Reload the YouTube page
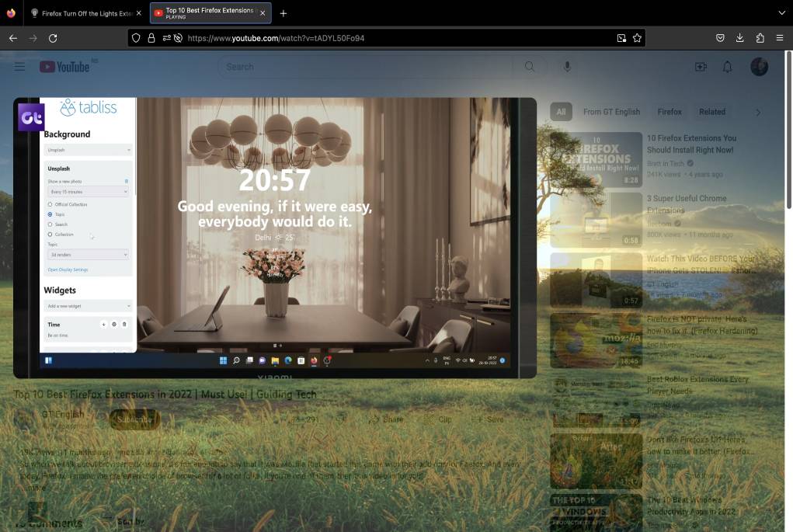The image size is (793, 532). (x=53, y=38)
